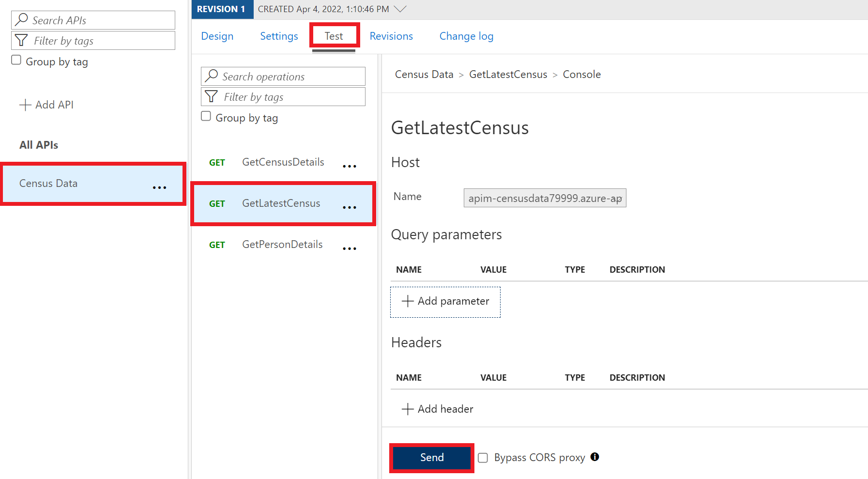The height and width of the screenshot is (479, 868).
Task: Focus the operations Filter by tags field
Action: 283,96
